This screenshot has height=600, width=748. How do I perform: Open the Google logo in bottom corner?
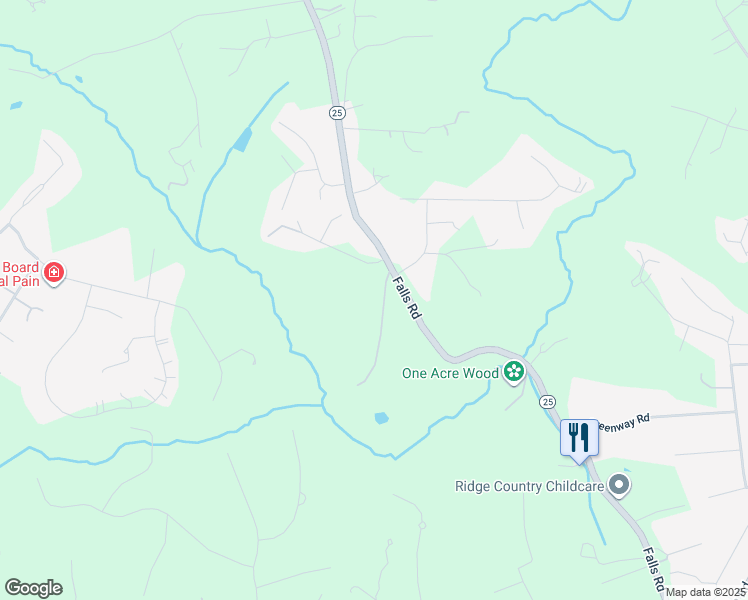point(33,588)
